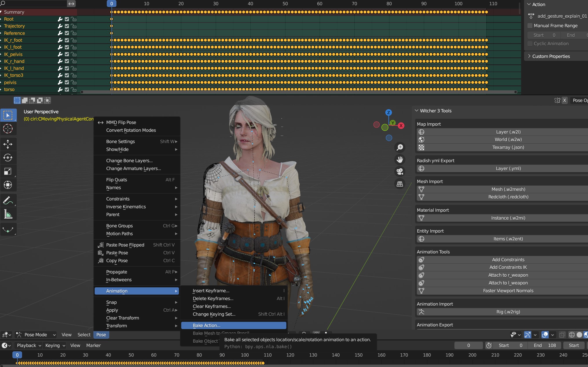This screenshot has width=588, height=367.
Task: Click the selection mode new-set icon
Action: pyautogui.click(x=17, y=101)
